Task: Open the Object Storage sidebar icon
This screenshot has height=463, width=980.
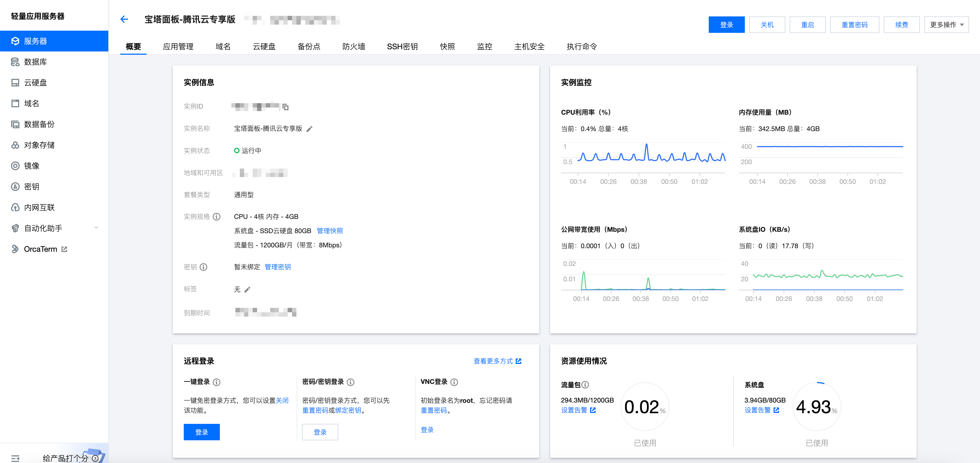Action: click(x=15, y=145)
